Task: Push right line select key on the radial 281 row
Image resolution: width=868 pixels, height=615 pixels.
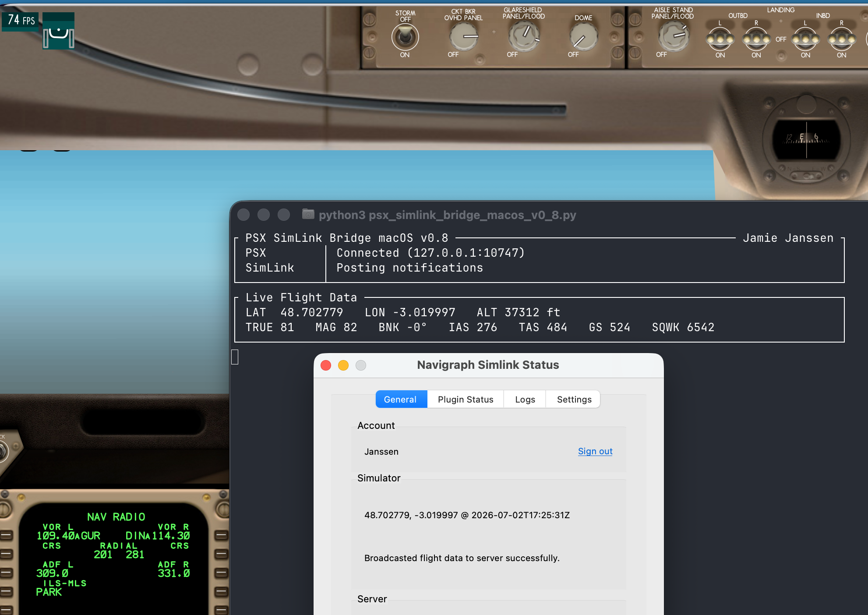Action: click(222, 554)
